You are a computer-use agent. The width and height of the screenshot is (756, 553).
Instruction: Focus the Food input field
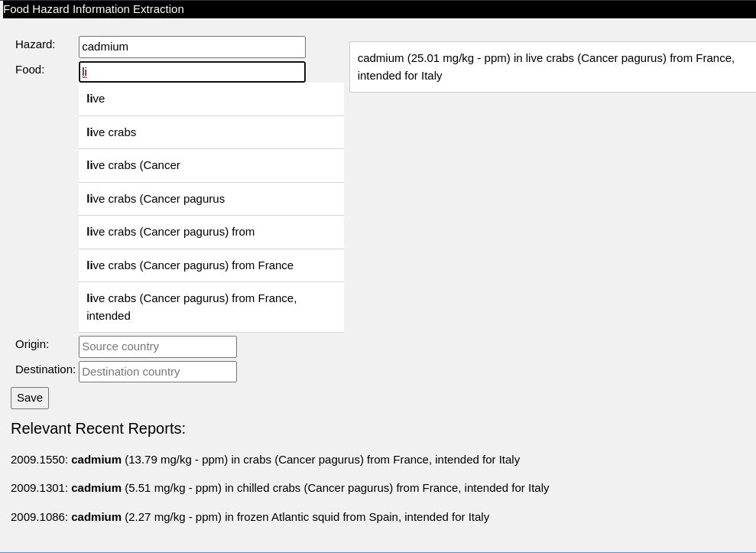(x=192, y=72)
